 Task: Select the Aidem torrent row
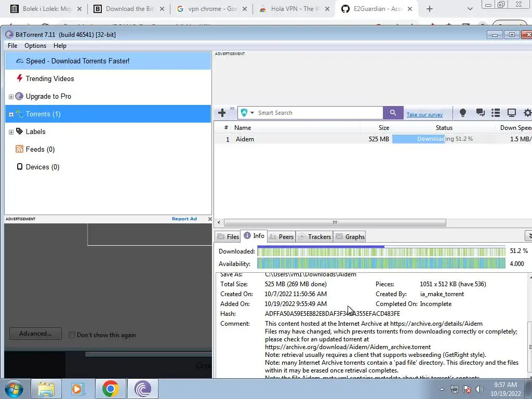pos(373,139)
